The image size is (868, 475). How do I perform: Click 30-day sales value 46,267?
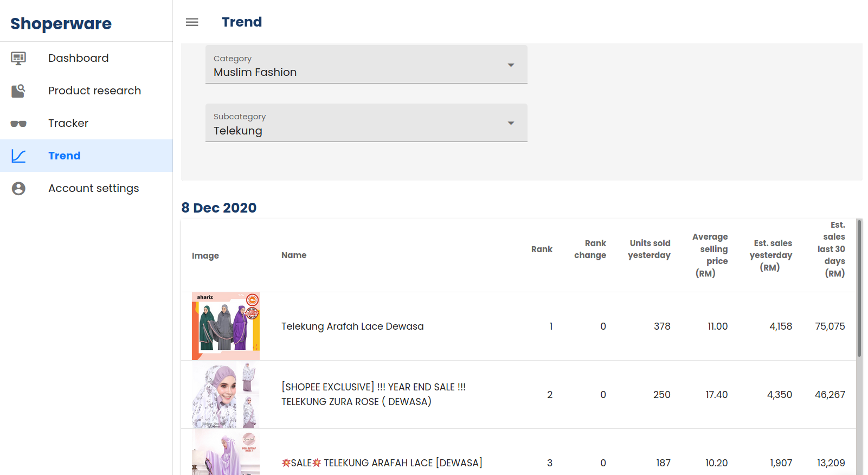830,395
